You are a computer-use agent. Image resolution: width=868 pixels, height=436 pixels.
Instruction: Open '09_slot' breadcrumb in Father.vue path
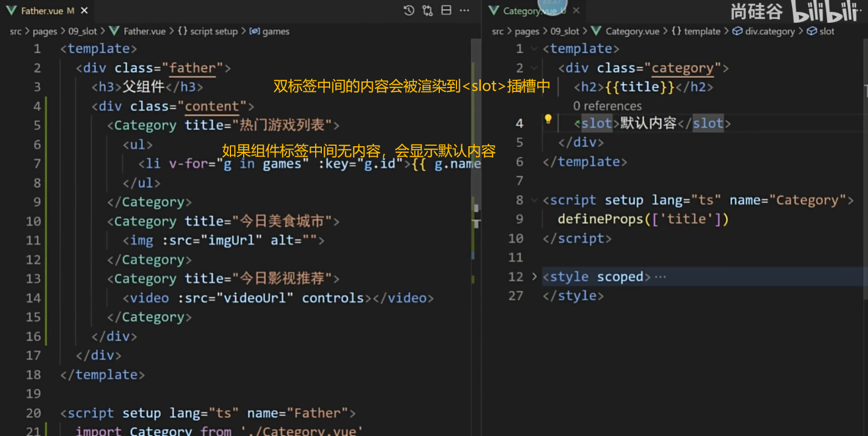click(82, 31)
